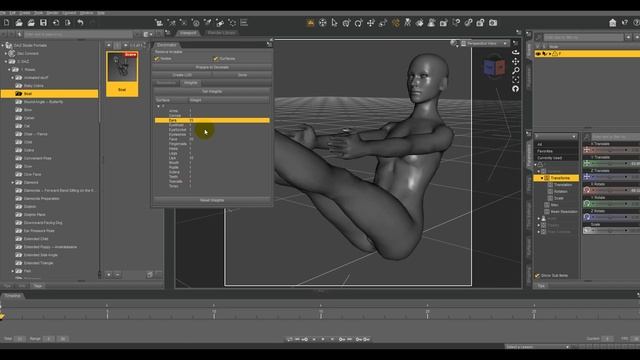Click the Undo arrow icon

(x=80, y=23)
